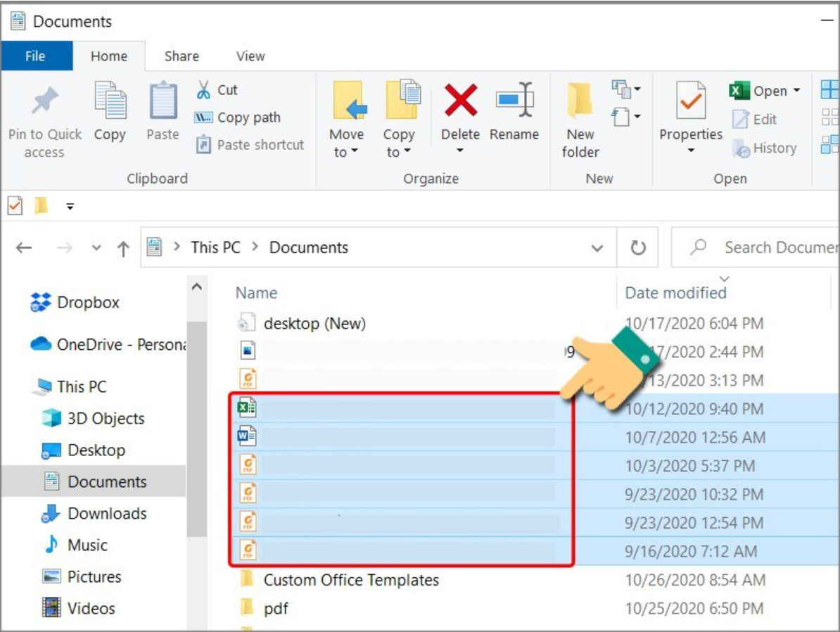Viewport: 840px width, 632px height.
Task: Click the Search Documents field
Action: pyautogui.click(x=756, y=247)
